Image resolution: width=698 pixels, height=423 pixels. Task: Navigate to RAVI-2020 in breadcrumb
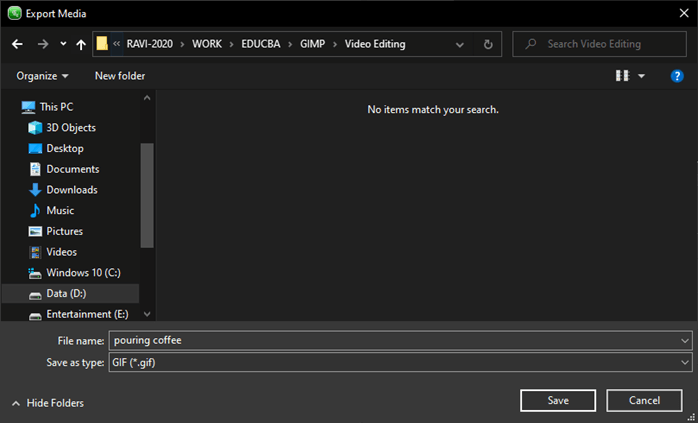tap(150, 44)
